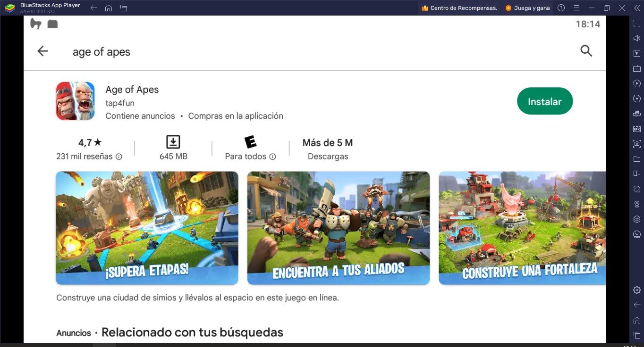644x347 pixels.
Task: Open the sidebar keyboard controls icon
Action: (x=637, y=68)
